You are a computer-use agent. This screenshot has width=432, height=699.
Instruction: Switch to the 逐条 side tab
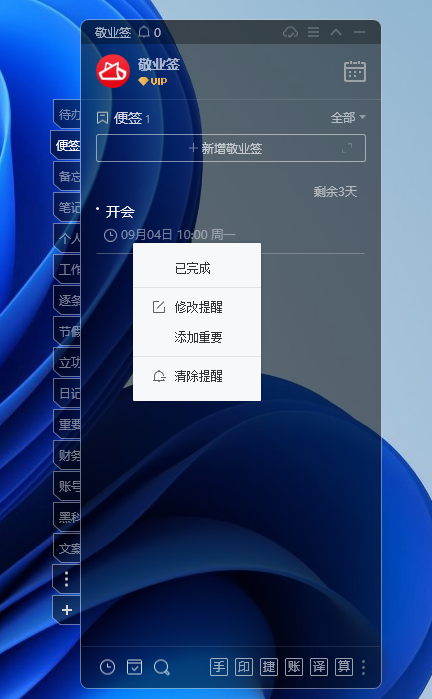(67, 300)
